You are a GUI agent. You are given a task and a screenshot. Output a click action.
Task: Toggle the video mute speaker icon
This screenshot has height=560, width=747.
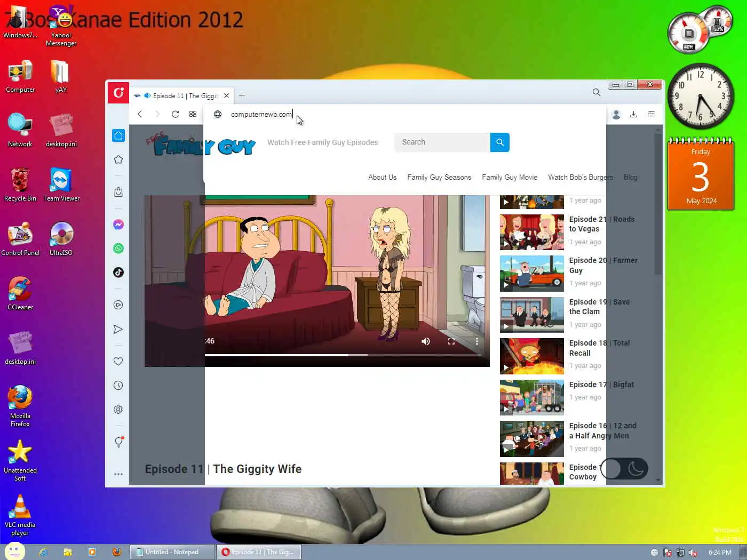tap(426, 341)
